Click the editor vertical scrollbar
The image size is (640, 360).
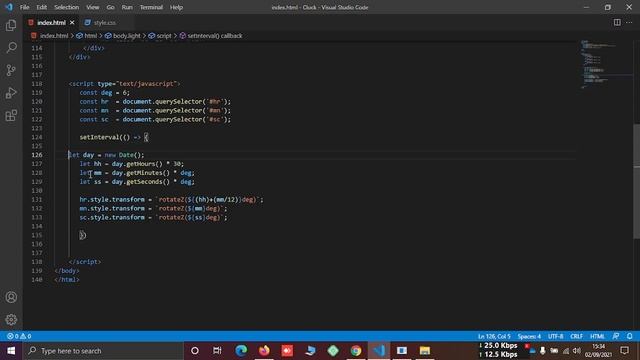point(637,181)
